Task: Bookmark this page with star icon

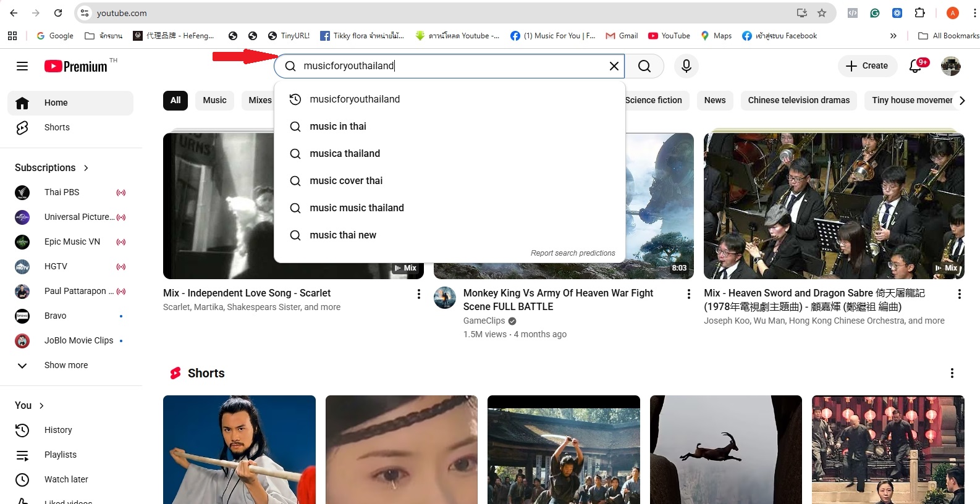Action: pos(821,13)
